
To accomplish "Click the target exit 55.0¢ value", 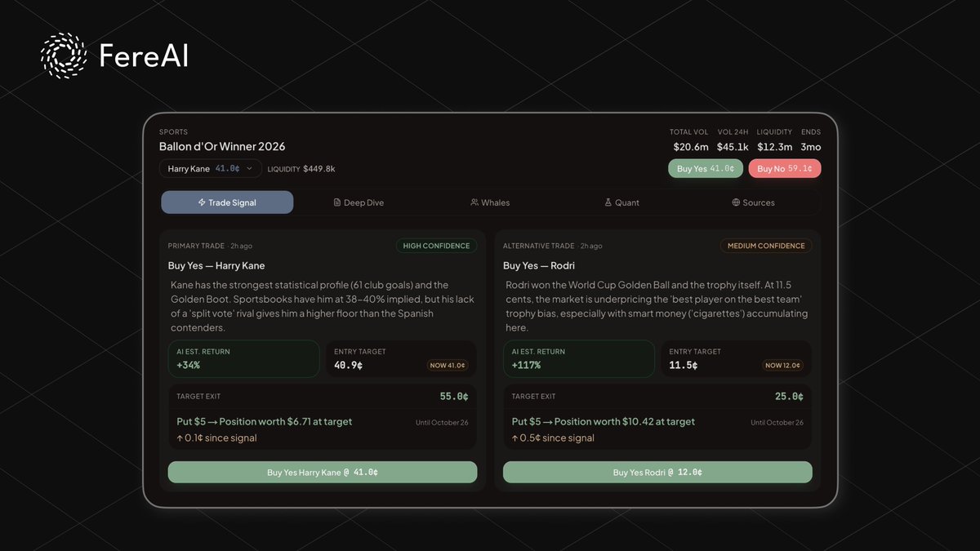I will pyautogui.click(x=454, y=397).
